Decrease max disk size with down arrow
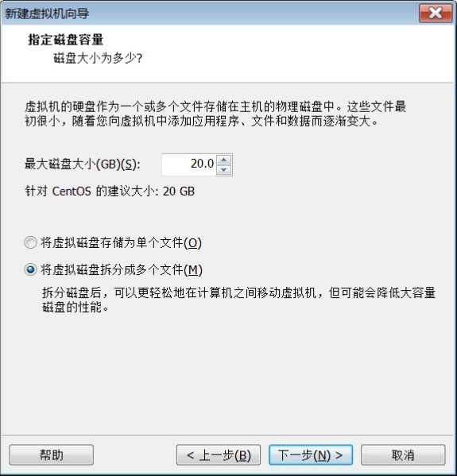The width and height of the screenshot is (457, 476). (x=224, y=170)
